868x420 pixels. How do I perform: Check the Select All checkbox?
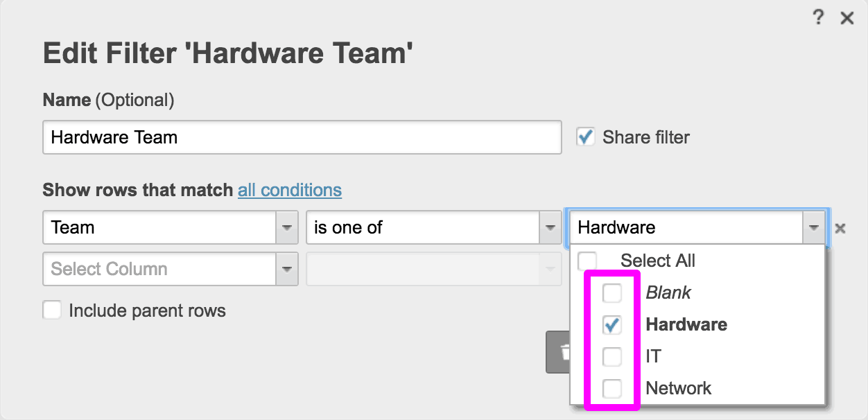[587, 261]
